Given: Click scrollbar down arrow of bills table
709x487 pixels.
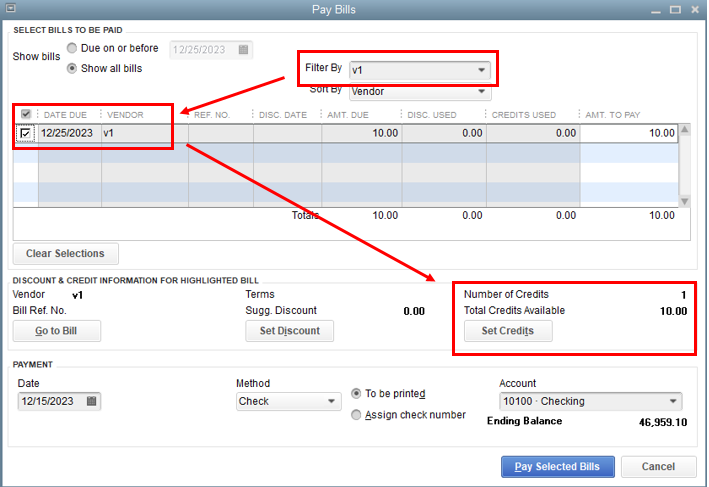Looking at the screenshot, I should tap(685, 201).
